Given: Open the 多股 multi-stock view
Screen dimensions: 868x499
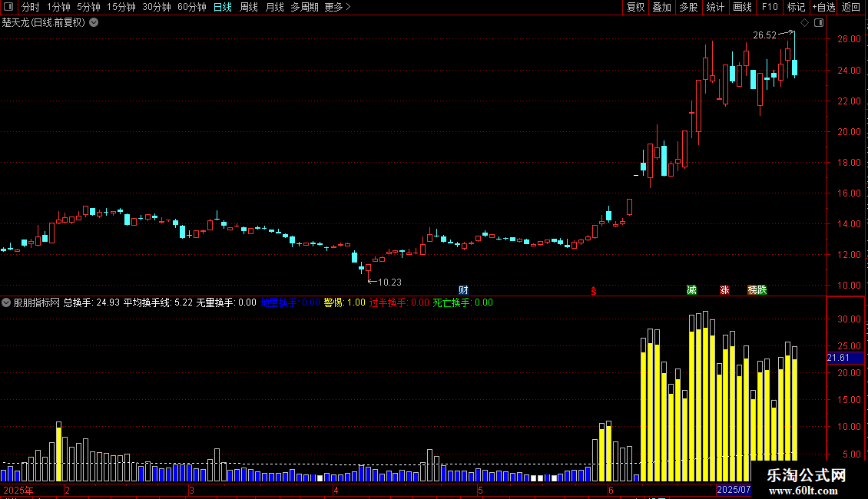Looking at the screenshot, I should pyautogui.click(x=689, y=7).
